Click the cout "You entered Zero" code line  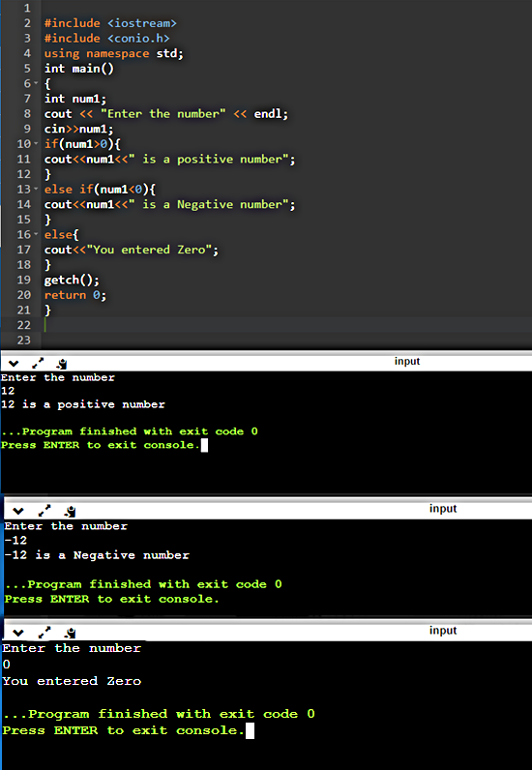[x=132, y=250]
